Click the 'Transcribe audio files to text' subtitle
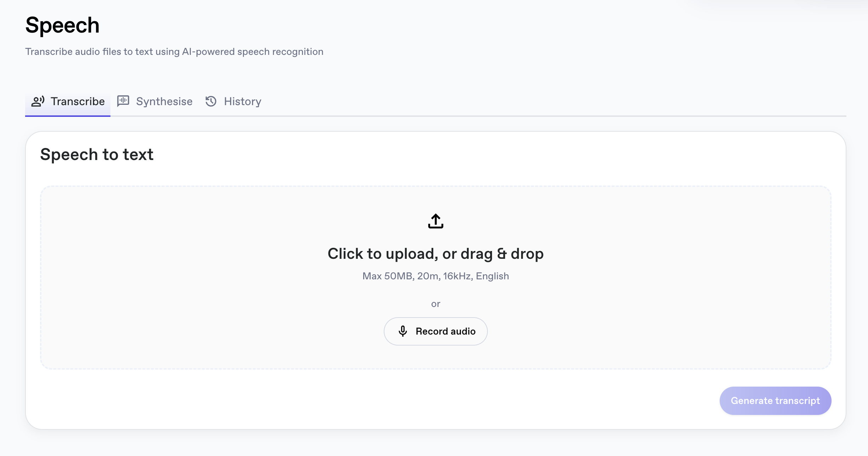 point(174,52)
